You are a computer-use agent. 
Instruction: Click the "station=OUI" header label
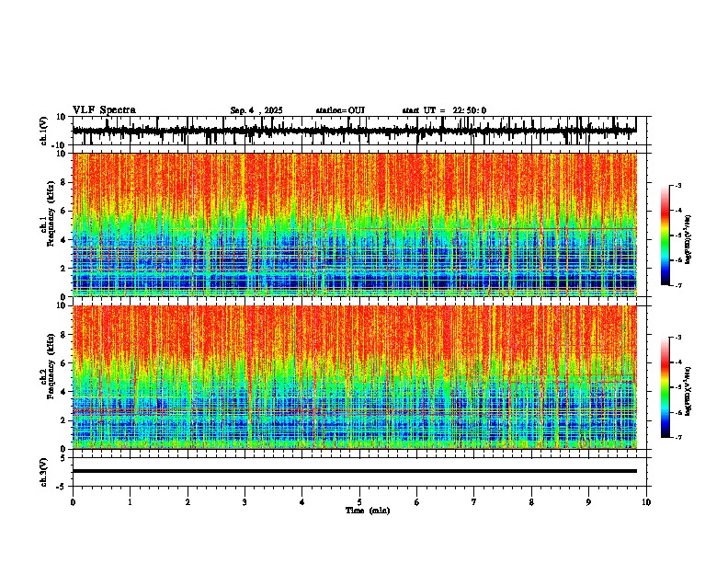pyautogui.click(x=340, y=110)
